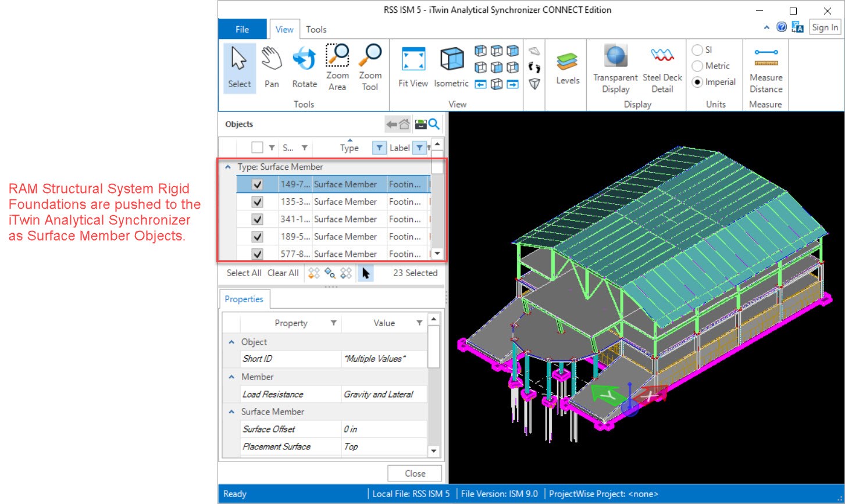Click the right-arrow view orientation icon
The image size is (845, 504).
click(x=512, y=84)
